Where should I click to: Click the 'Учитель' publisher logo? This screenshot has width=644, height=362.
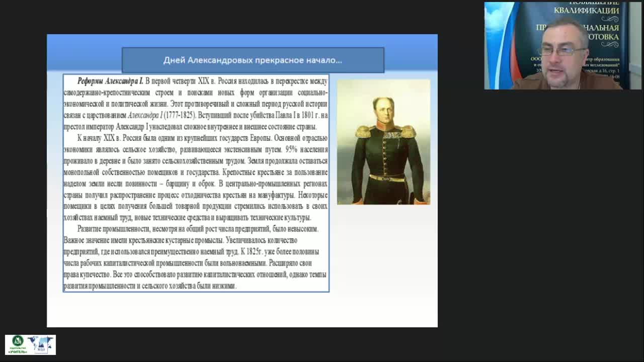pyautogui.click(x=18, y=345)
